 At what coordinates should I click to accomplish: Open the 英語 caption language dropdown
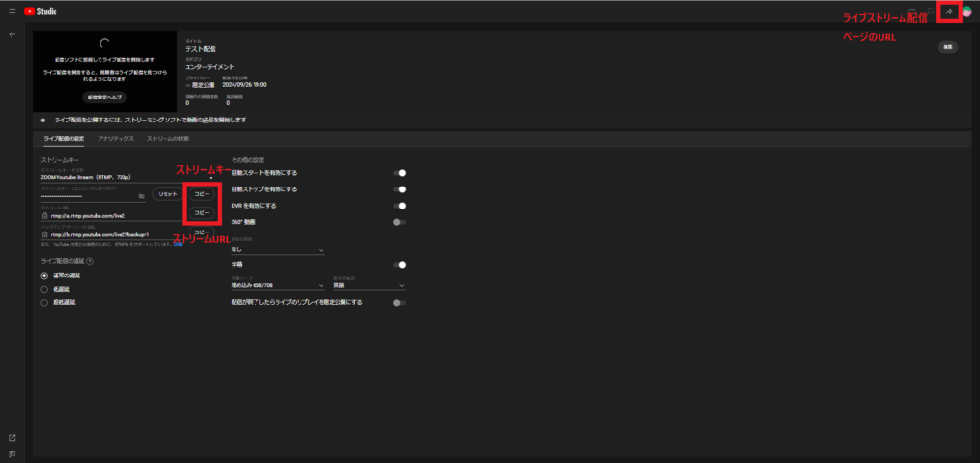[x=367, y=285]
